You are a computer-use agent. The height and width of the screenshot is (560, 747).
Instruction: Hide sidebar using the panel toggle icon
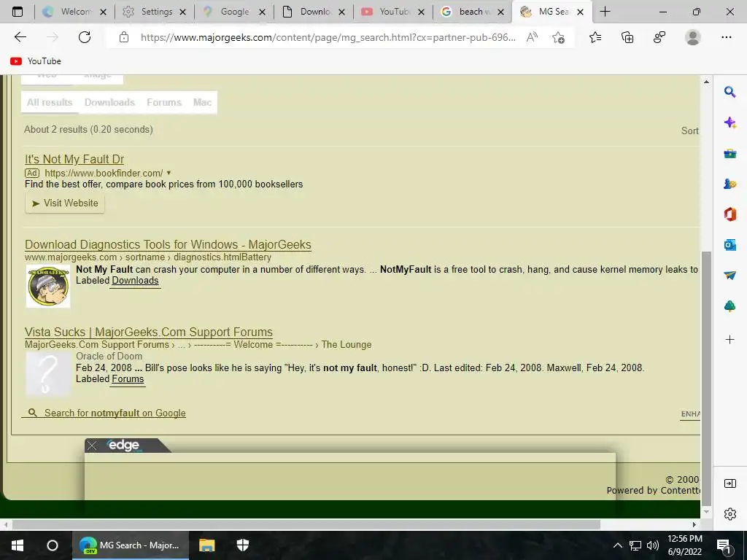click(729, 484)
